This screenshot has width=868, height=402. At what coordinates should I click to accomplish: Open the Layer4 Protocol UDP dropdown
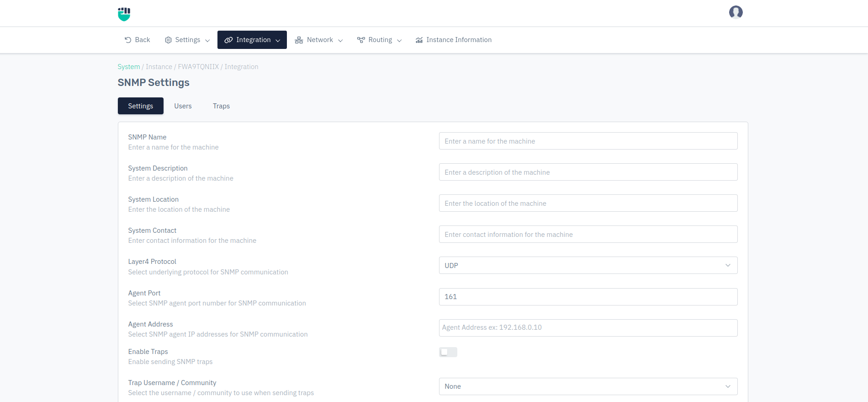[588, 265]
